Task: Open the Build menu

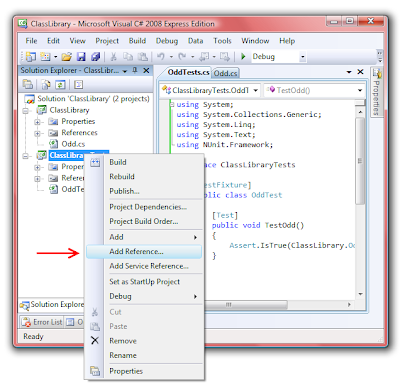Action: tap(137, 41)
